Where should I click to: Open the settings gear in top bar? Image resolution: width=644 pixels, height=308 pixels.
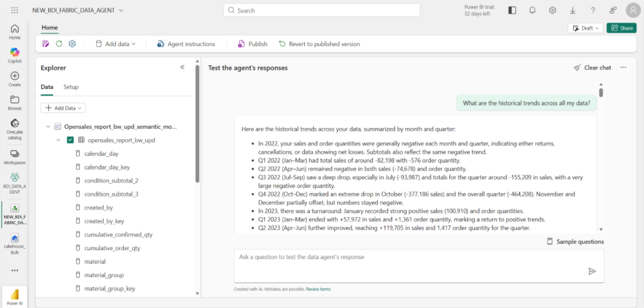click(x=552, y=10)
